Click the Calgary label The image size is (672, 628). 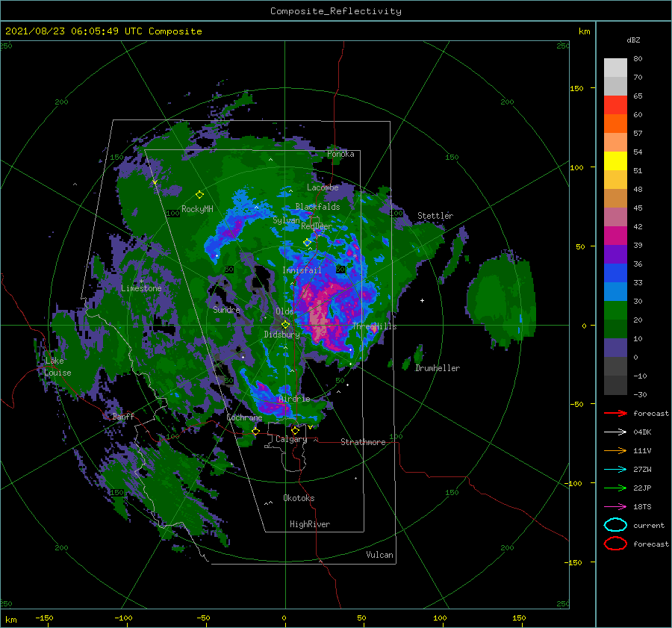pyautogui.click(x=291, y=439)
